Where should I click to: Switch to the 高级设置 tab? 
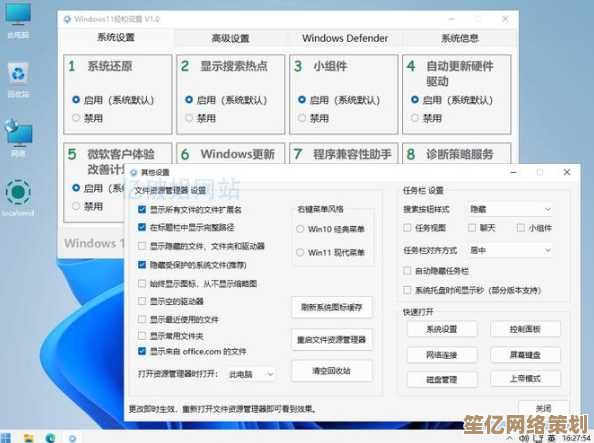230,38
